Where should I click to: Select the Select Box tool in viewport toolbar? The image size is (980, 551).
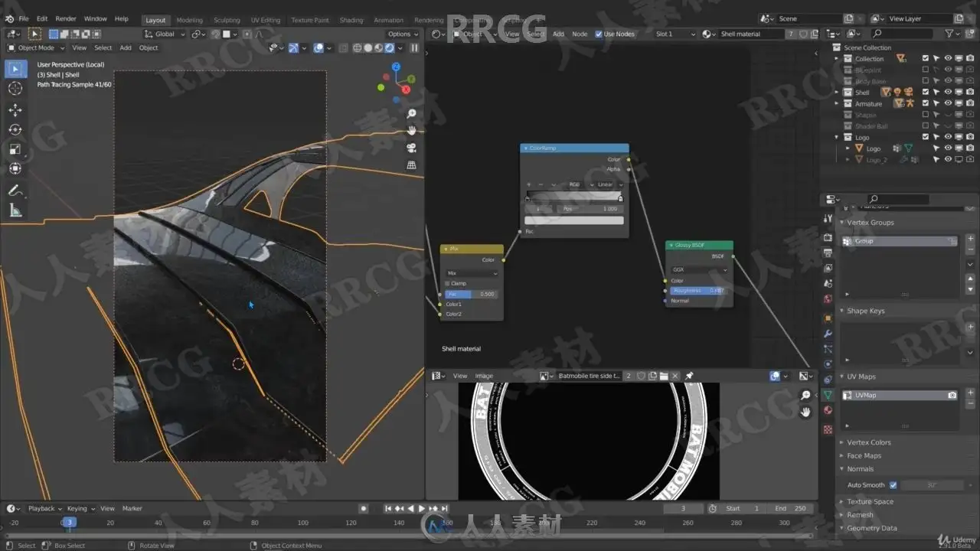(x=15, y=69)
